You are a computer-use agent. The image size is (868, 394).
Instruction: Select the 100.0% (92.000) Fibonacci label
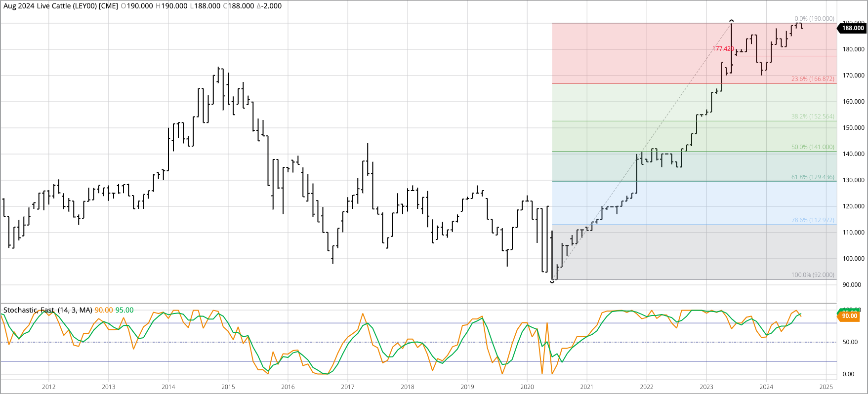(x=813, y=275)
